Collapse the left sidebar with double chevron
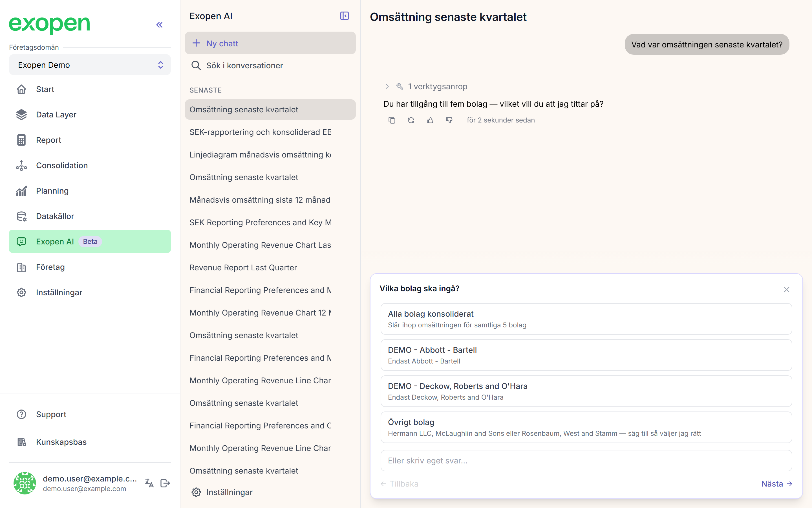The image size is (812, 508). [159, 25]
